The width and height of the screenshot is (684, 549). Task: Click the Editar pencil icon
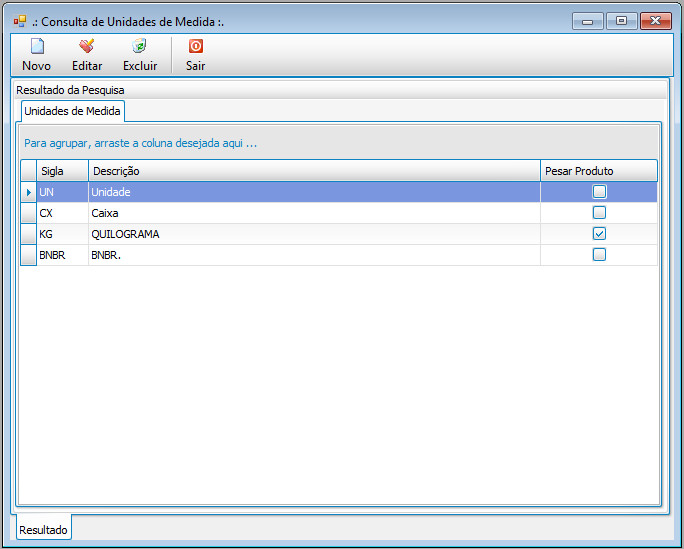point(87,46)
